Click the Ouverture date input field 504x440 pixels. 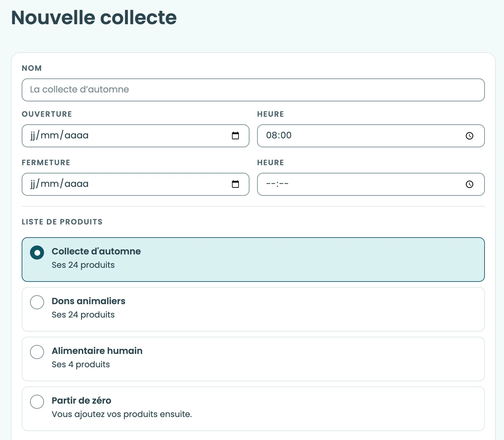(136, 136)
